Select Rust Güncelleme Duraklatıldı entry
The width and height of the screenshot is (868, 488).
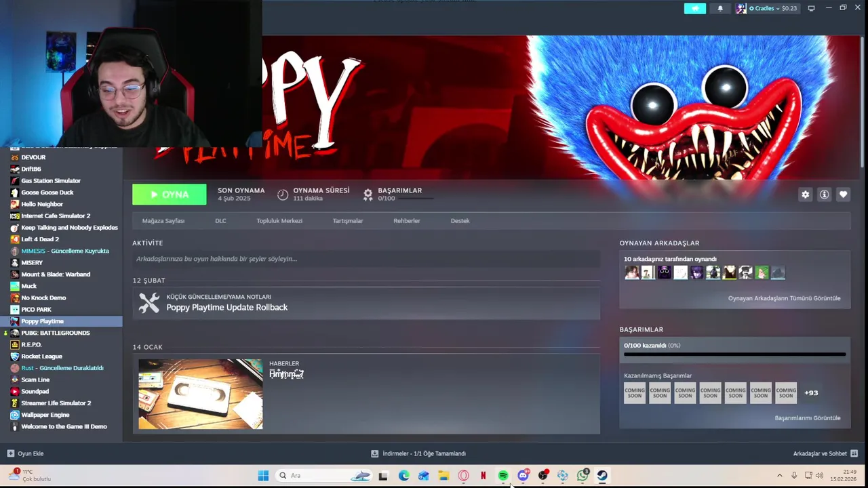(61, 368)
